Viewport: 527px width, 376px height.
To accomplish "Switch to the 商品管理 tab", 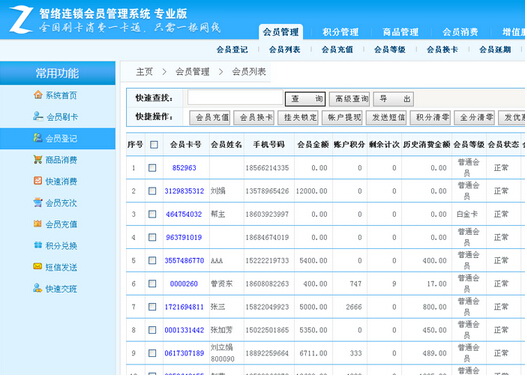I will [400, 32].
